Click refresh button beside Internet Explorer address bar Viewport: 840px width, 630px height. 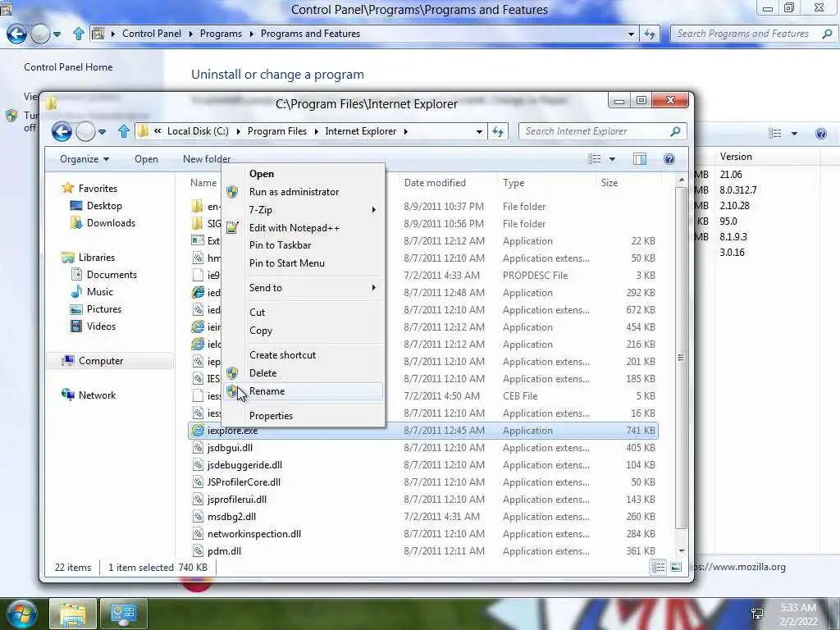point(498,131)
